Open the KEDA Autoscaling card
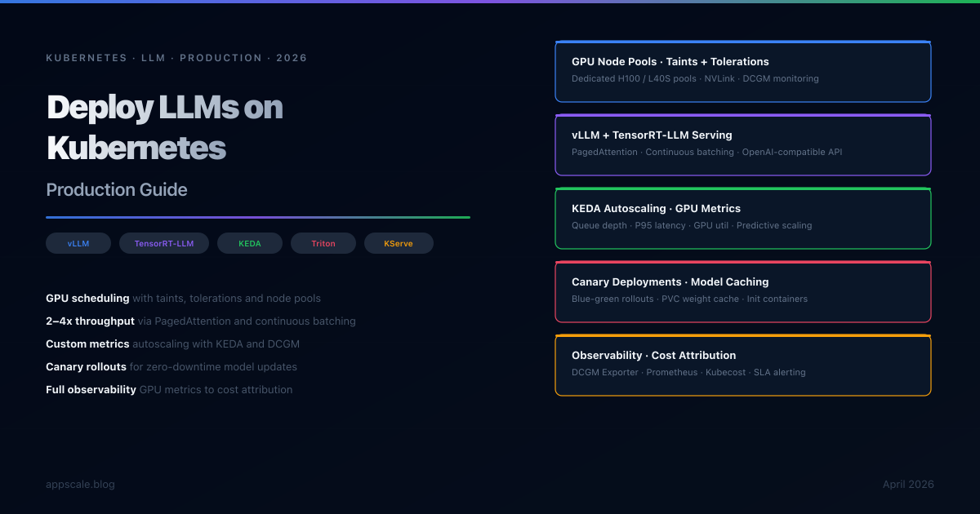This screenshot has width=980, height=514. click(x=742, y=219)
